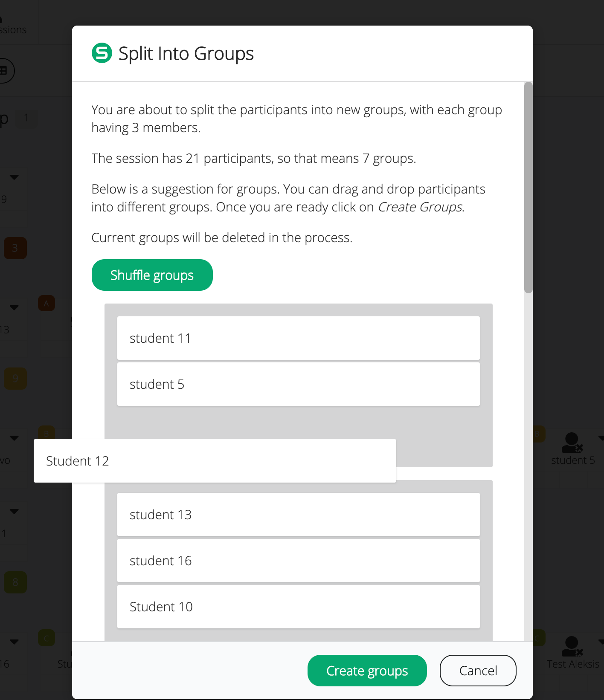Click the Create groups button

pos(367,671)
